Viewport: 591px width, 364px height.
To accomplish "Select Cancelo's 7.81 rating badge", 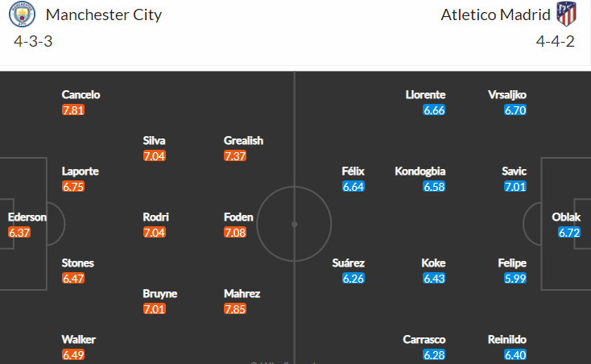I will point(73,110).
